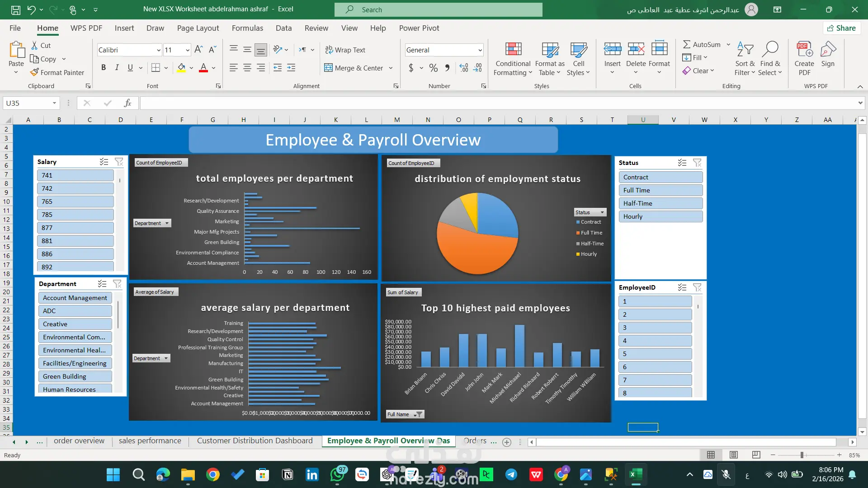Click the AutoSum sigma icon

pos(686,44)
